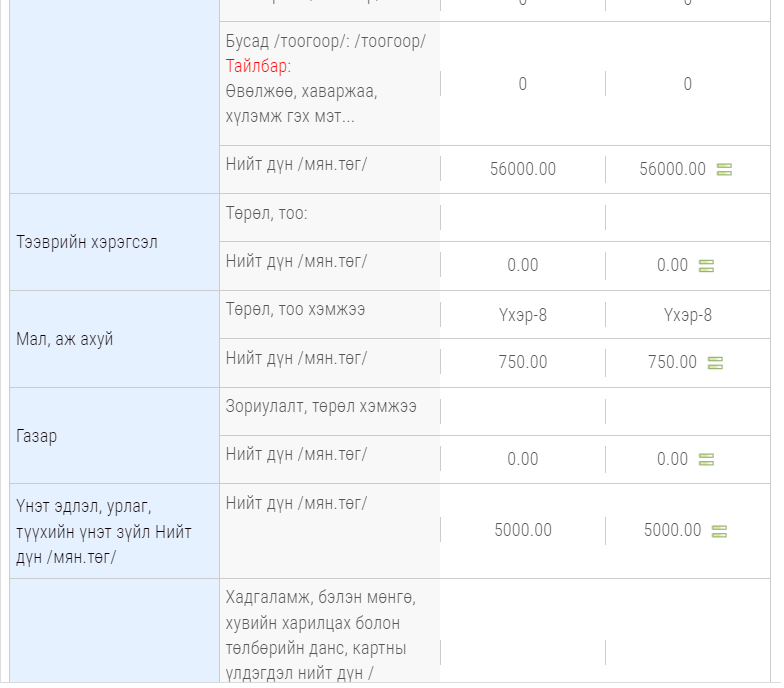The image size is (784, 688).
Task: Click the Төрөл, тоо хэмжээ row label
Action: (295, 310)
